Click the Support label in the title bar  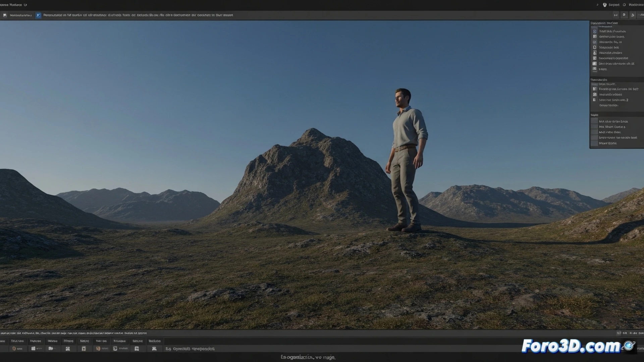(614, 5)
